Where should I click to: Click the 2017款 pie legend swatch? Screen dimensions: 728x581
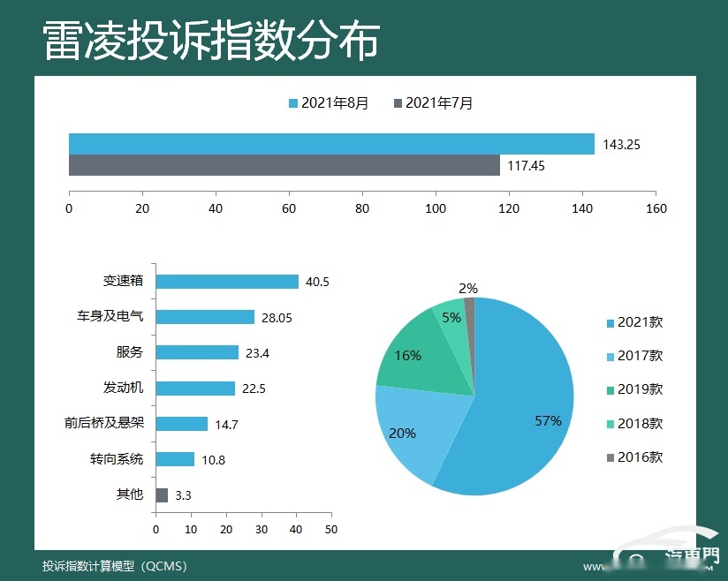click(610, 357)
